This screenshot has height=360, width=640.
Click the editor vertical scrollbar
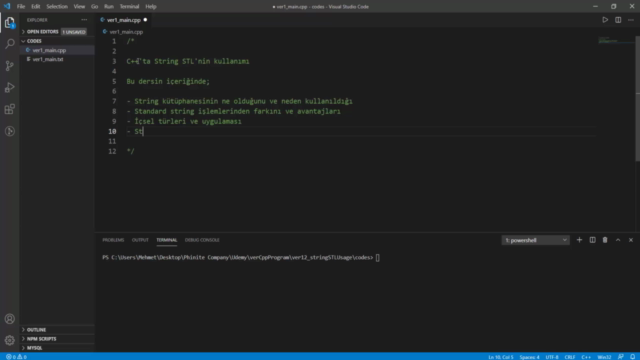coord(638,98)
